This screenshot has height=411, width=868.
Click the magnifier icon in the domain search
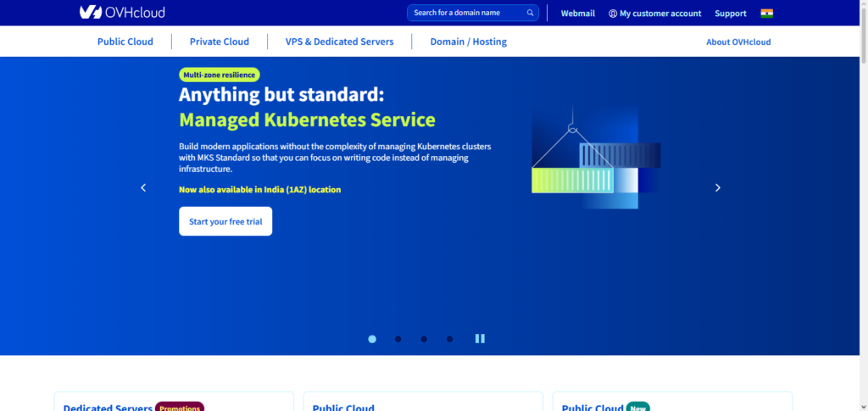click(531, 13)
